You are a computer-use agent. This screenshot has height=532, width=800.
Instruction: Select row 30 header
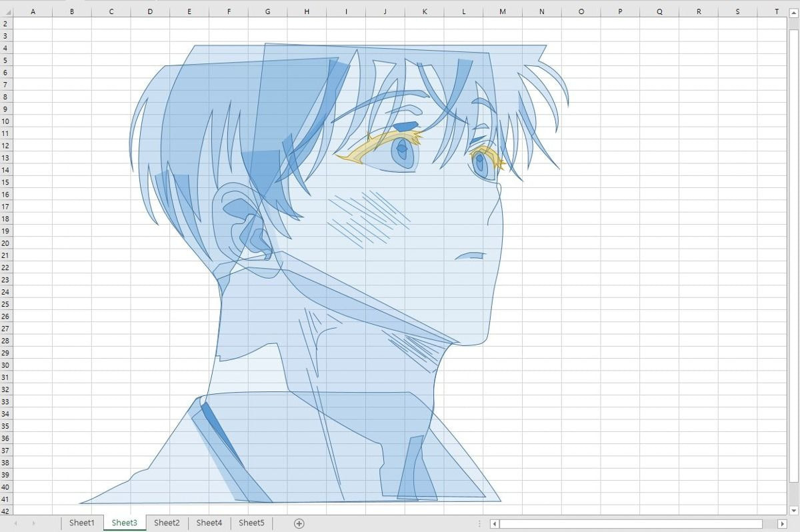click(6, 365)
